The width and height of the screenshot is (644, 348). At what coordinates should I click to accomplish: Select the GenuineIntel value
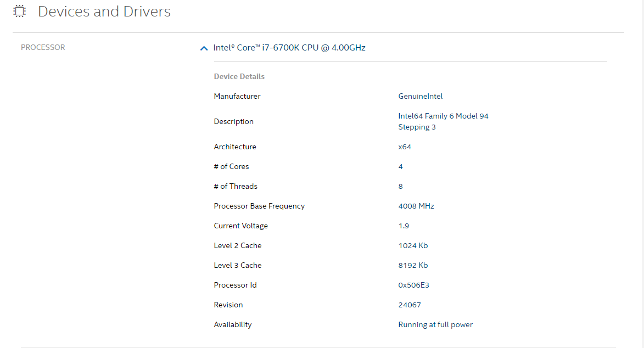click(x=420, y=96)
